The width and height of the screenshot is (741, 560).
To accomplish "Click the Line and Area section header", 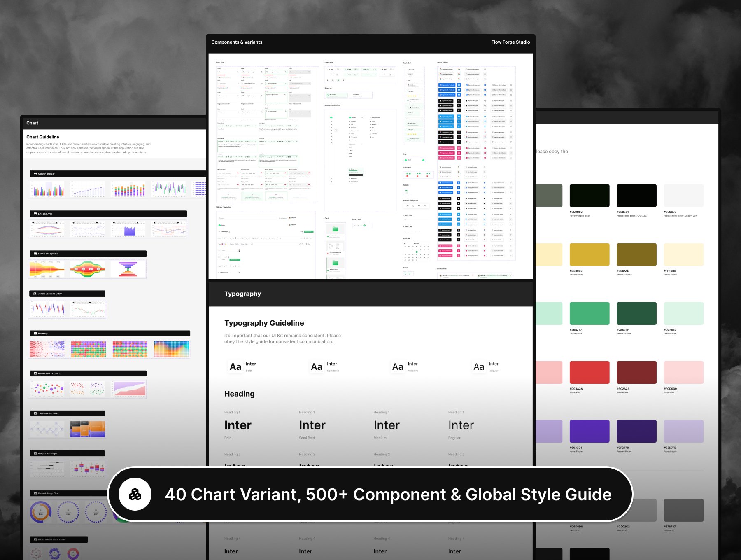I will pos(108,214).
